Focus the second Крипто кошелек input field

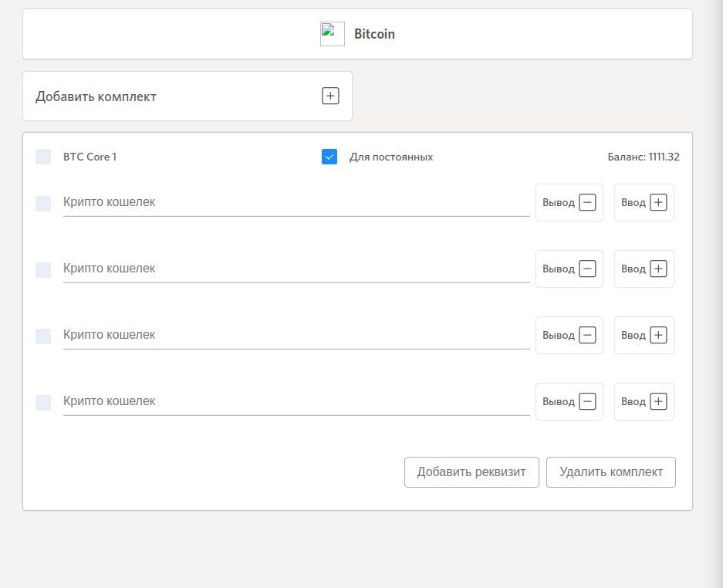(x=296, y=269)
